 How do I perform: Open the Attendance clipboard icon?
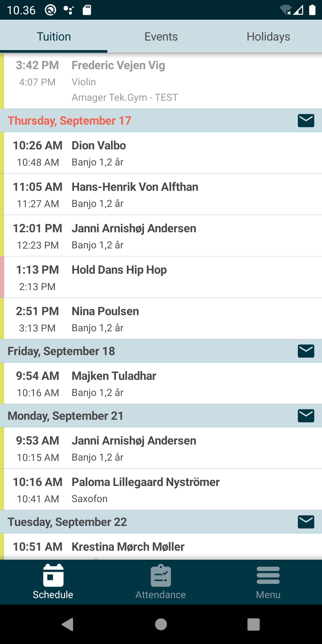coord(161,575)
